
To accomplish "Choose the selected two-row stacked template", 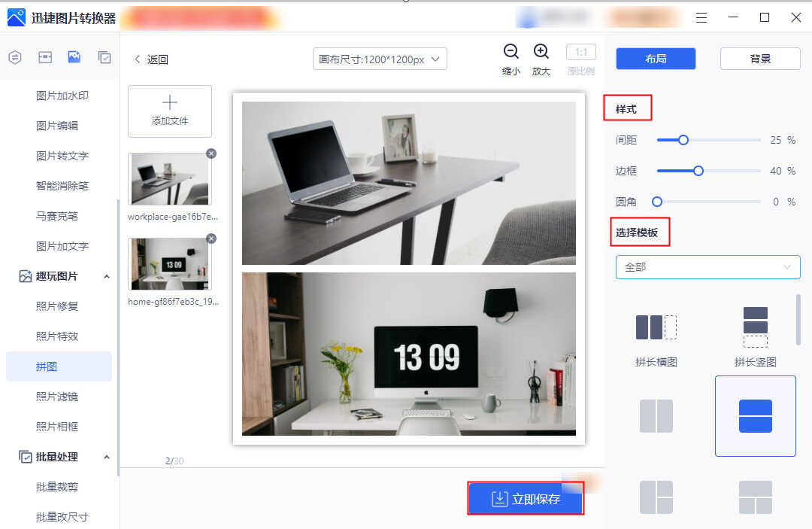I will (756, 416).
